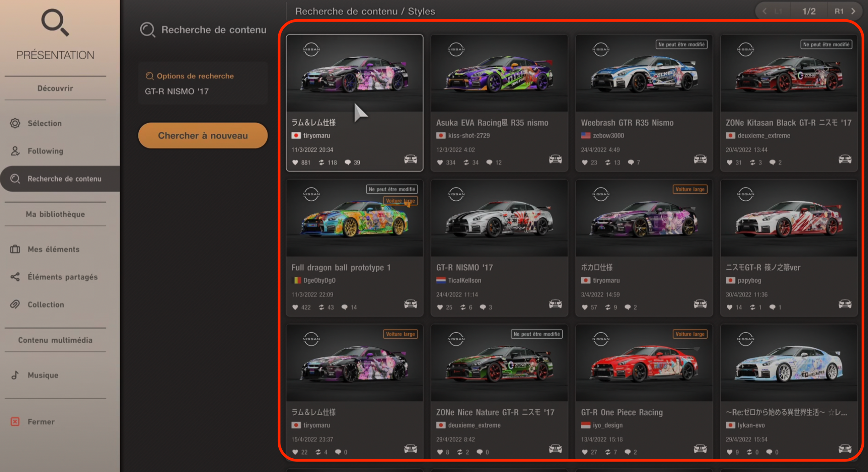Select the GT-R One Piece Racing thumbnail
The height and width of the screenshot is (472, 868).
[644, 363]
